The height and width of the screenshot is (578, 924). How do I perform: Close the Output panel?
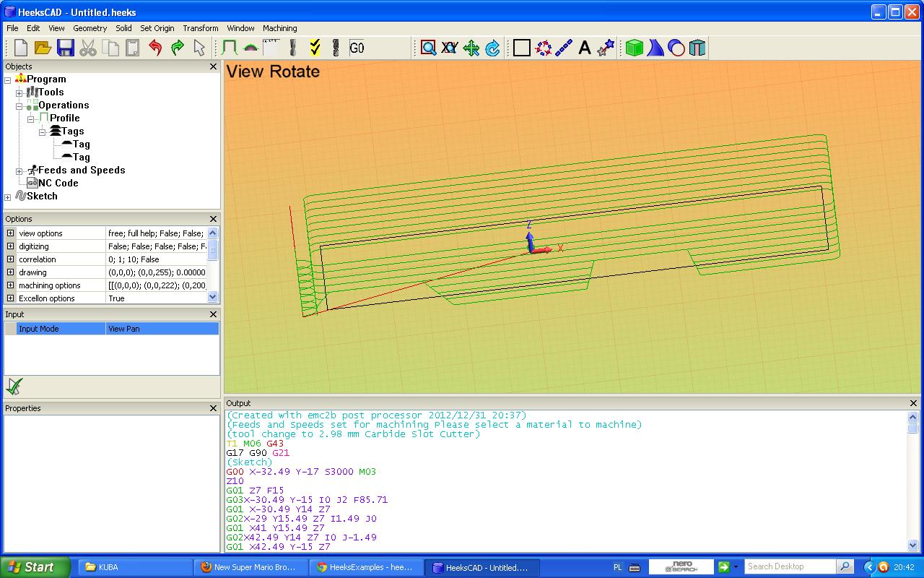(x=913, y=403)
